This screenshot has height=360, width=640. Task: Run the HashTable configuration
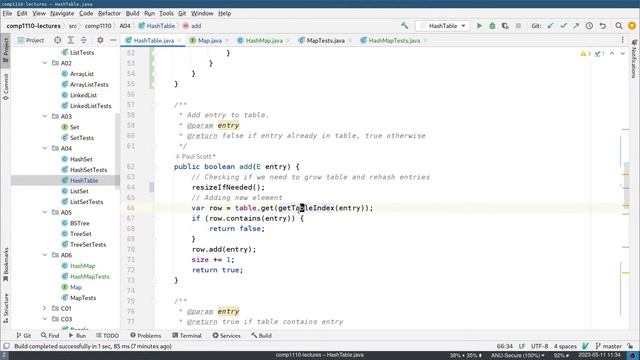click(x=479, y=26)
